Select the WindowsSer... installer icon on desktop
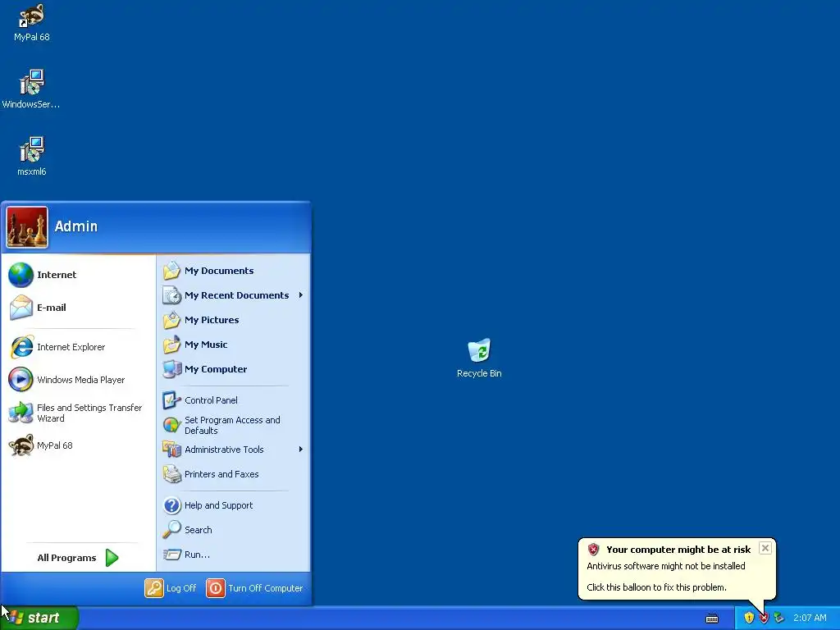 tap(32, 89)
